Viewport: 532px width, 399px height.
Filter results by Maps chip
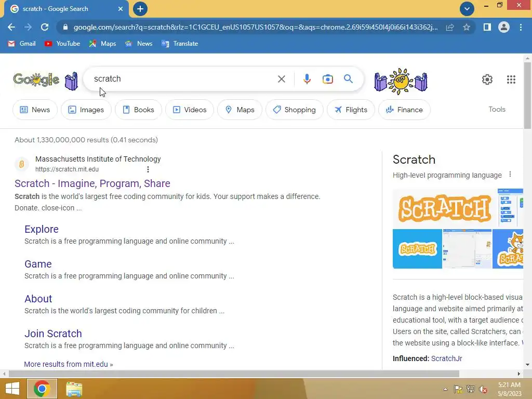click(240, 110)
